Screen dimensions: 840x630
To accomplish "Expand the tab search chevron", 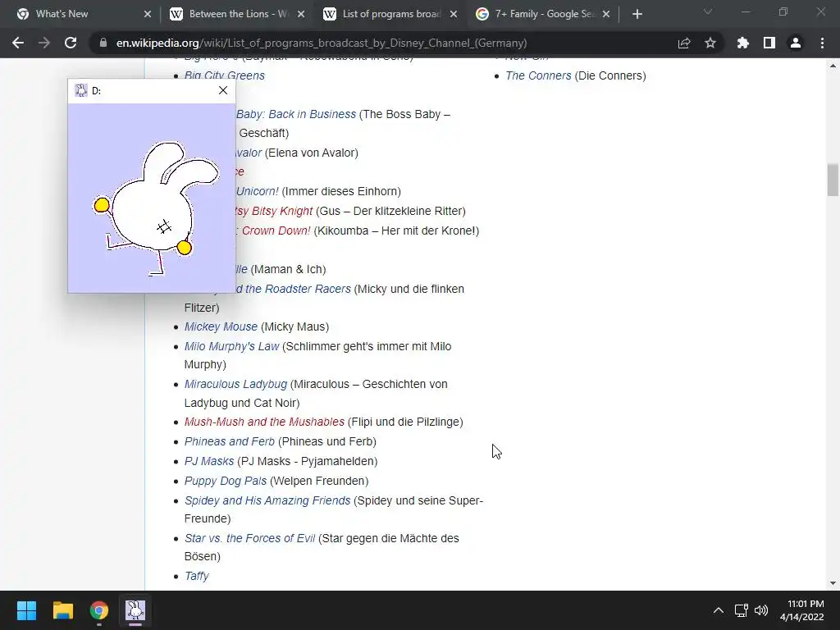I will (x=708, y=11).
